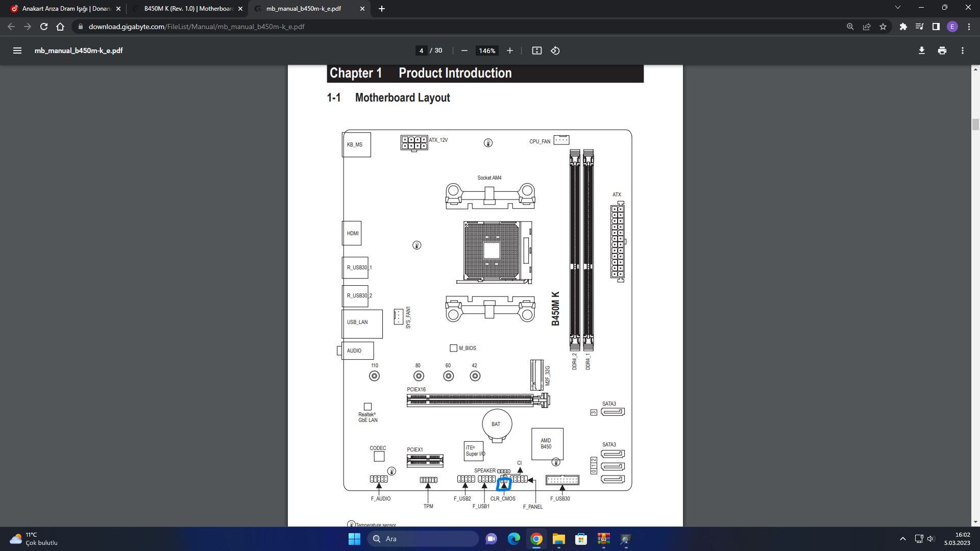Show hidden system tray icons
Screen dimensions: 980x551
coord(902,539)
